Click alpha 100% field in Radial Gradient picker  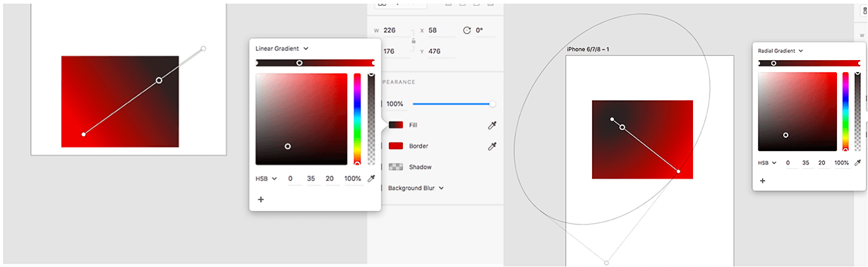(842, 162)
